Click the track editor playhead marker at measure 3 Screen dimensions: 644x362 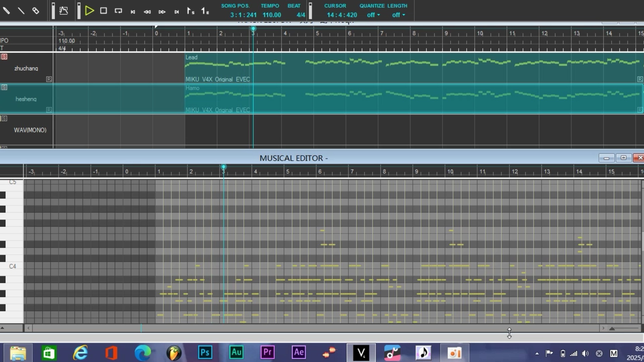pyautogui.click(x=253, y=29)
